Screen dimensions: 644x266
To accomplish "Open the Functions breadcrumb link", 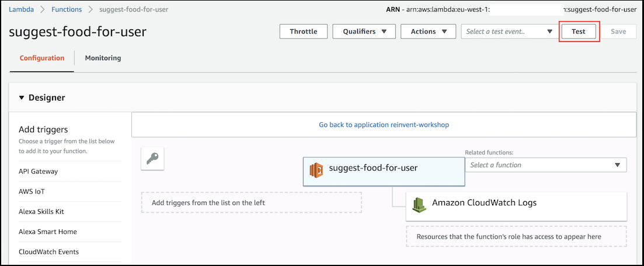I will [67, 9].
